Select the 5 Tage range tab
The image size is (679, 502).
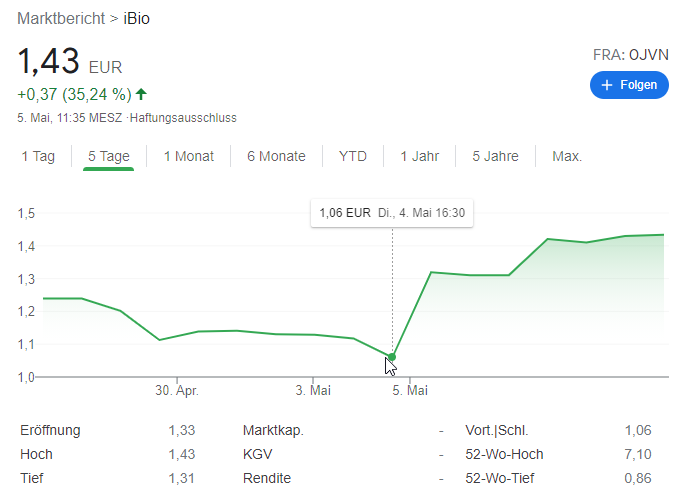(x=109, y=156)
